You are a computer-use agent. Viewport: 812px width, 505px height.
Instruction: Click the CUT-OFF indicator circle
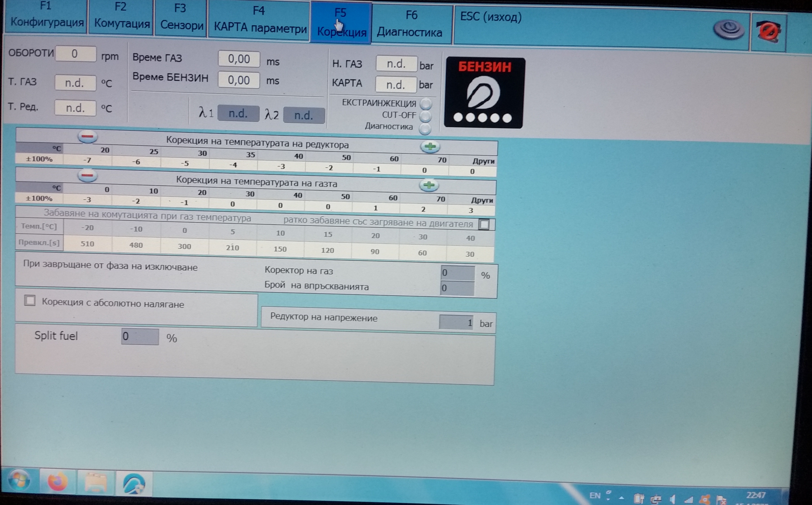coord(426,116)
